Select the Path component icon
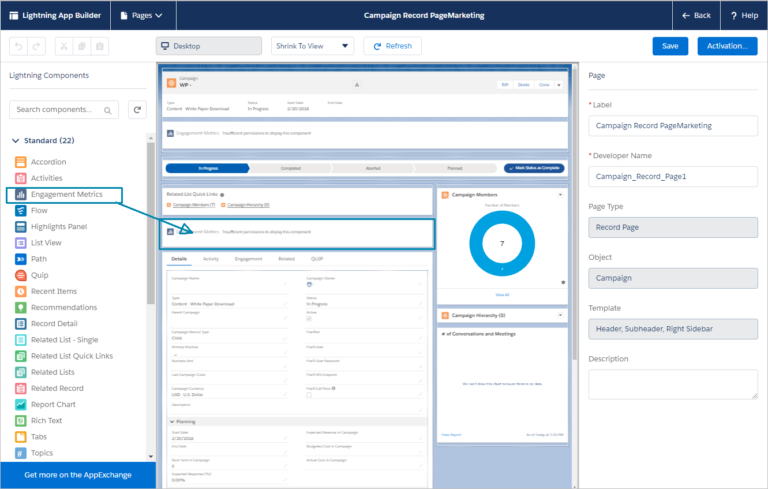The image size is (768, 489). coord(21,259)
